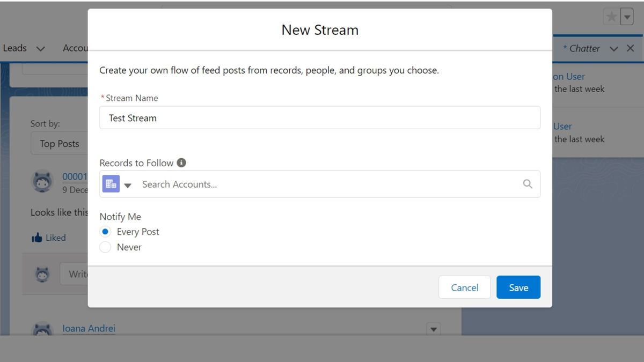This screenshot has height=362, width=644.
Task: Click the thumbs-up Liked icon
Action: (x=36, y=238)
